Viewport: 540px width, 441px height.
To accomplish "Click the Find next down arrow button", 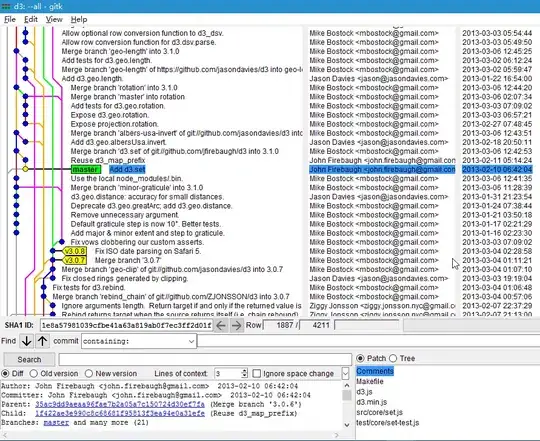I will [x=27, y=341].
